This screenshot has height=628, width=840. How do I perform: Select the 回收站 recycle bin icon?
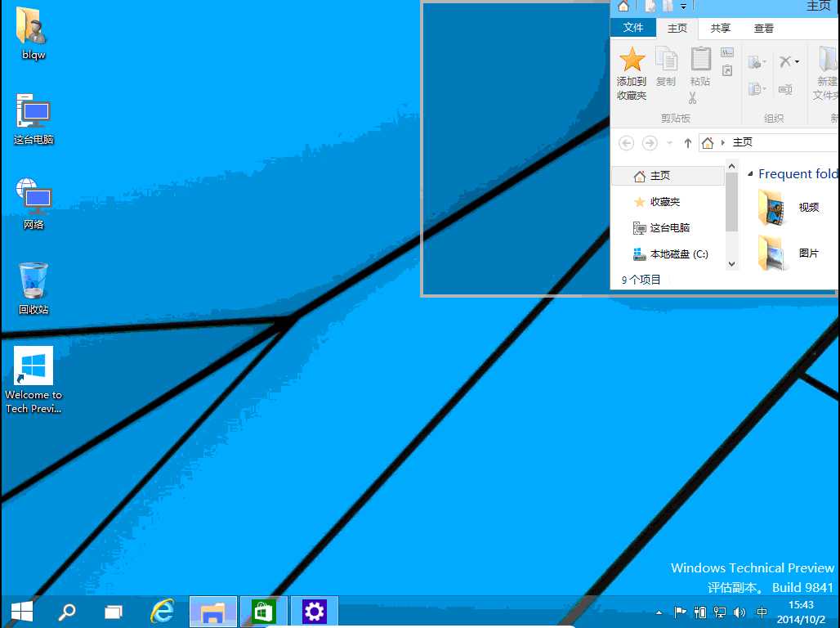point(34,289)
